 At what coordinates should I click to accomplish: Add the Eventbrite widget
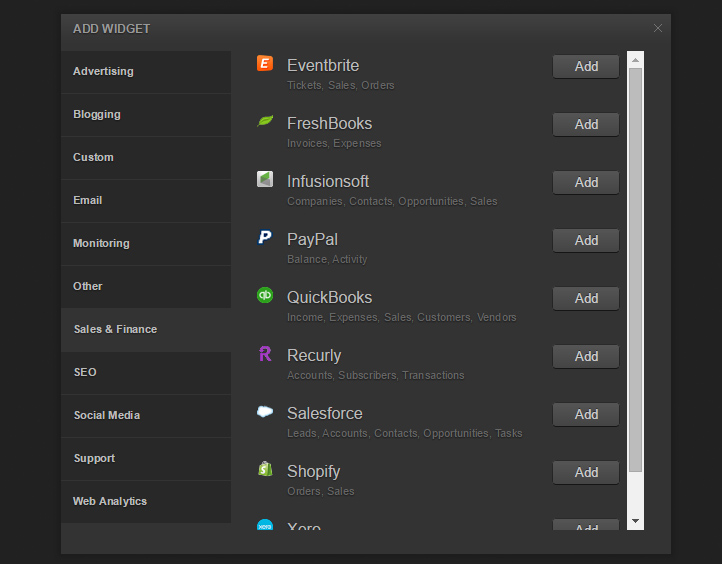point(586,66)
